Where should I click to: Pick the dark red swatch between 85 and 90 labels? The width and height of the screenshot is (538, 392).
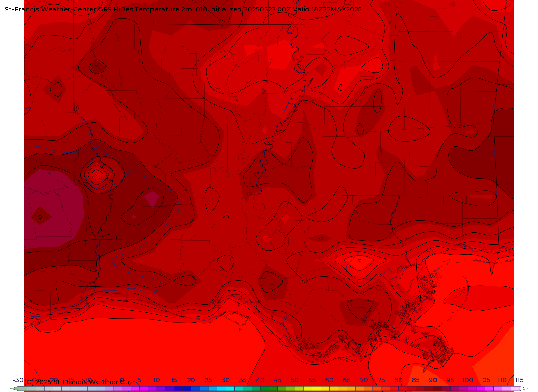429,389
